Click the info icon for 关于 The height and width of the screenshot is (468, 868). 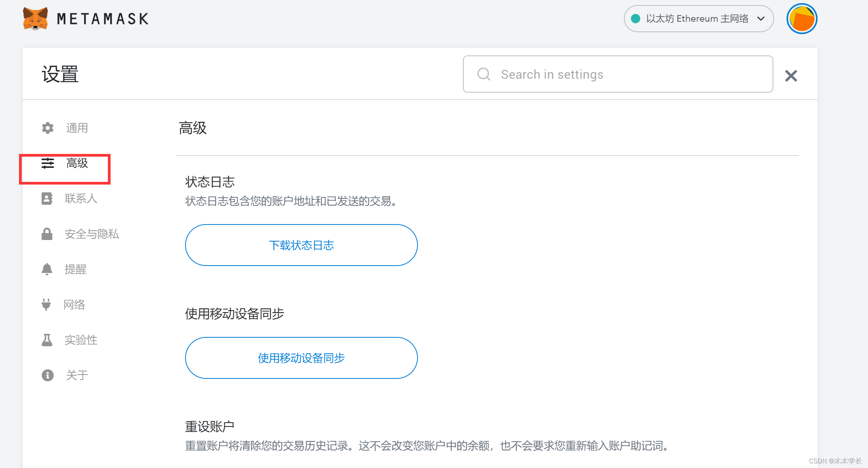tap(47, 375)
